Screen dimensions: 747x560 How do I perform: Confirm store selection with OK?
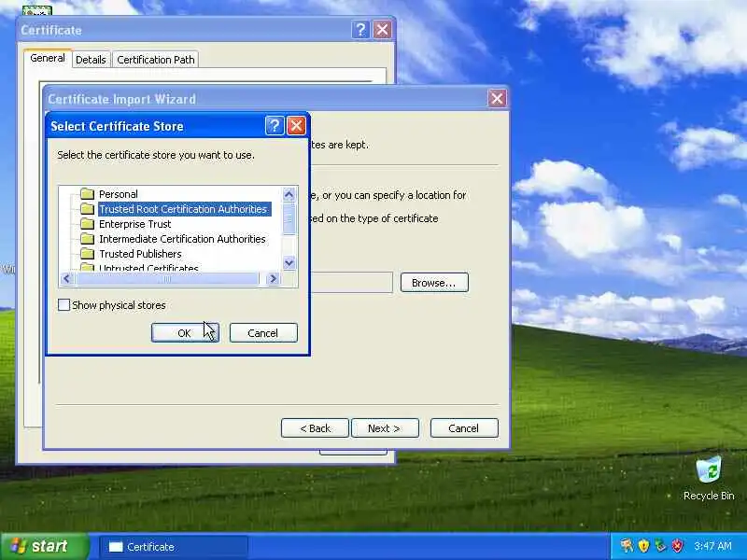pos(185,333)
